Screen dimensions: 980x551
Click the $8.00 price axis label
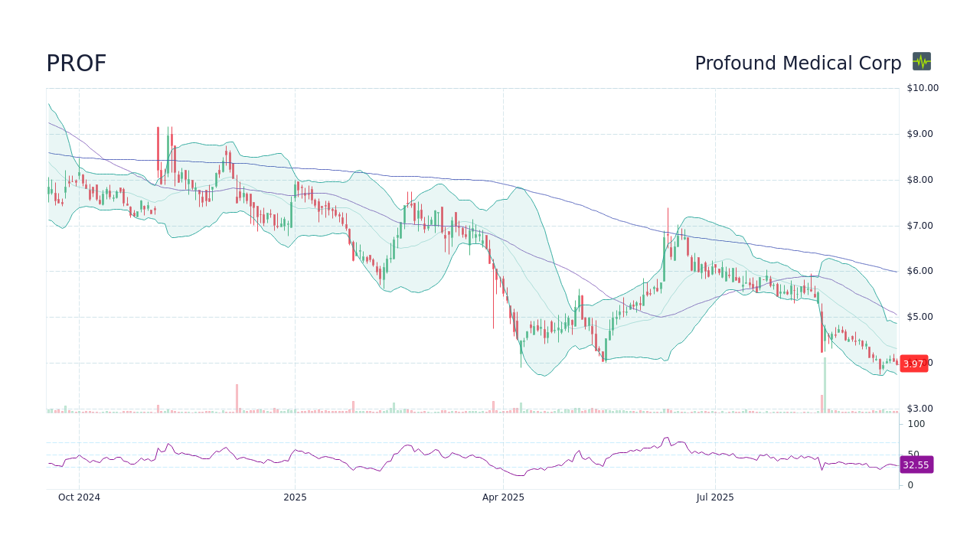click(920, 180)
